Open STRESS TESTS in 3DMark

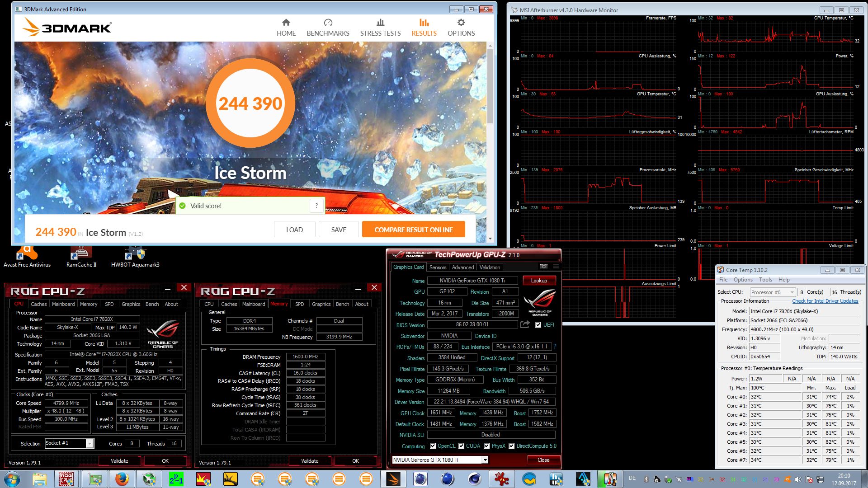380,28
